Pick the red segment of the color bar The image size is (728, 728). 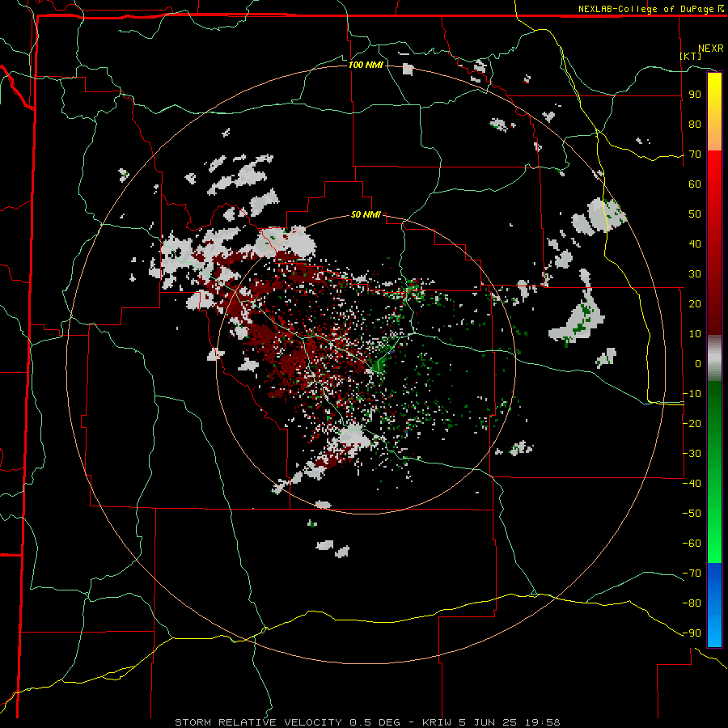click(714, 243)
